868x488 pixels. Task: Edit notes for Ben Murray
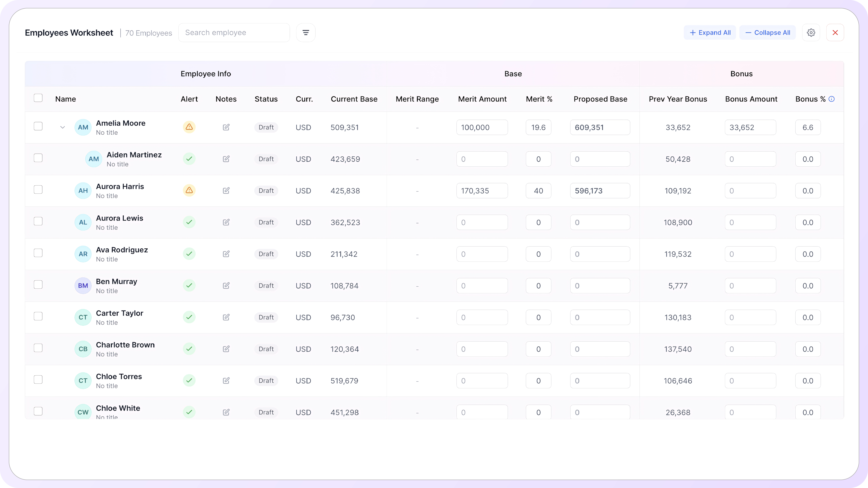click(226, 285)
